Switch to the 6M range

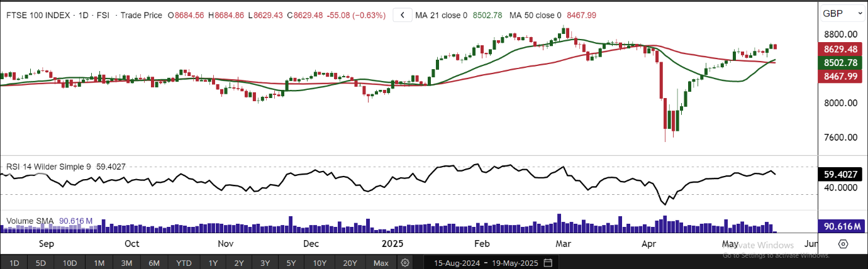pos(154,262)
